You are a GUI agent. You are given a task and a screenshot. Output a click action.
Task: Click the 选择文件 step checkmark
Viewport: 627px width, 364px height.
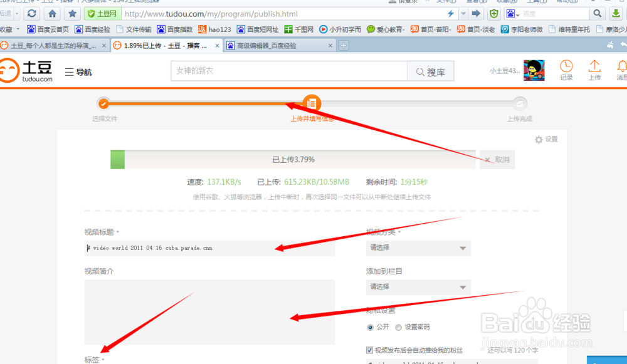point(103,104)
